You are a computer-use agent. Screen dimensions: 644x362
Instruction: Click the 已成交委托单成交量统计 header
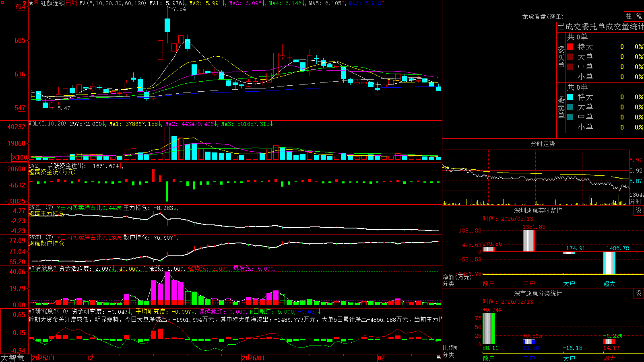pos(601,27)
